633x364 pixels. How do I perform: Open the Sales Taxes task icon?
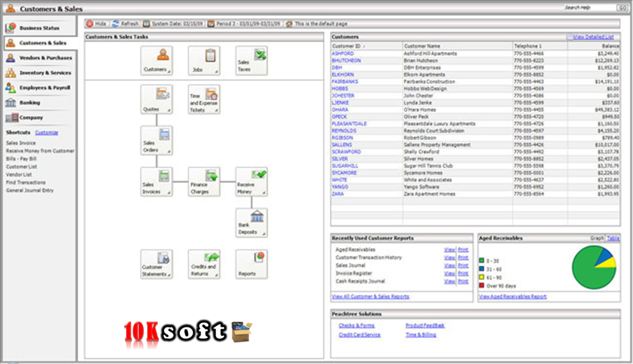[x=252, y=60]
